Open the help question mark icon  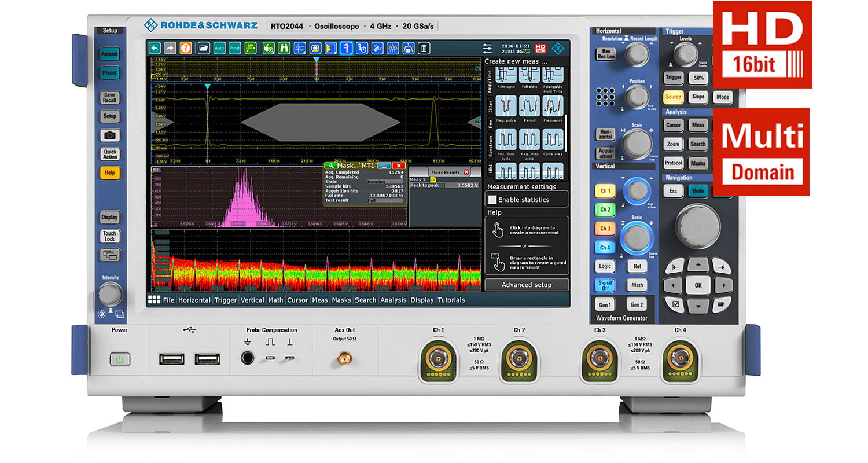pos(185,48)
